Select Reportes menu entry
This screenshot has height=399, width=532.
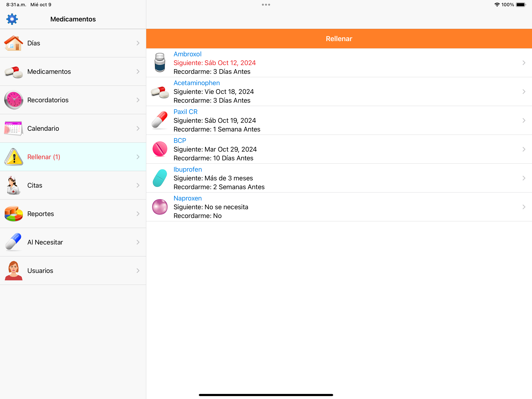(73, 214)
